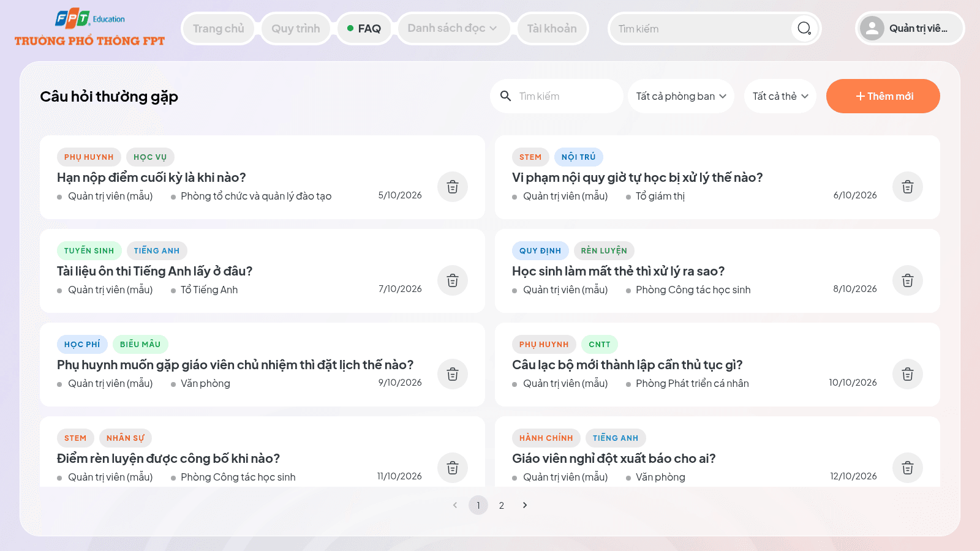Click the "NHÂN SỰ" tag

(126, 438)
